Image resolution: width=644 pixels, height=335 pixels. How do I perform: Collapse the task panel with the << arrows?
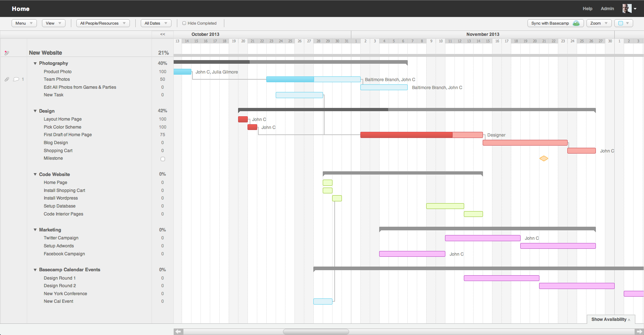click(163, 34)
